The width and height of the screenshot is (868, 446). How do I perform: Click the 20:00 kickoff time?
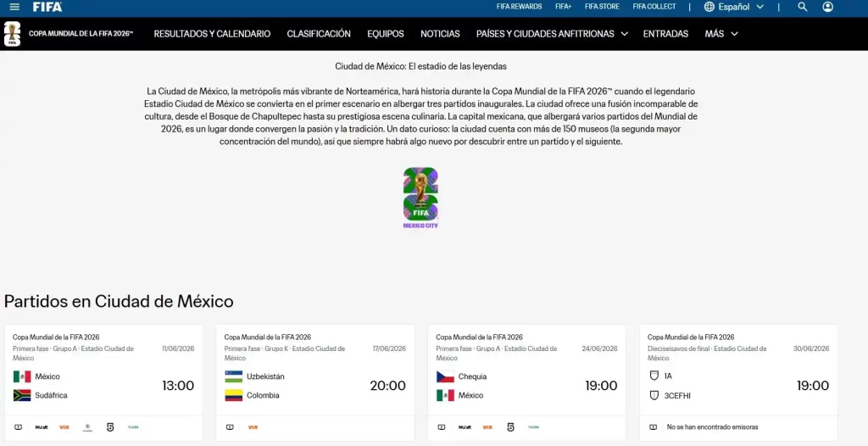387,386
